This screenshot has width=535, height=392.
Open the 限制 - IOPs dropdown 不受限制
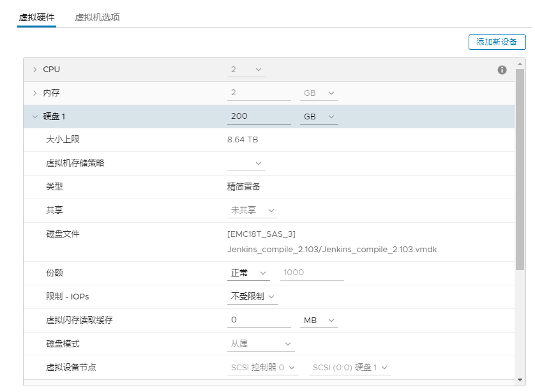252,296
